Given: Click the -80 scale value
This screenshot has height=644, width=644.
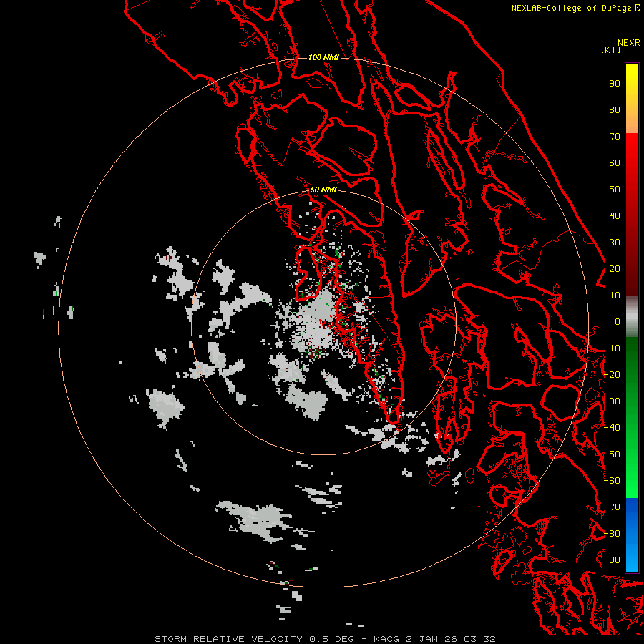Looking at the screenshot, I should click(612, 534).
